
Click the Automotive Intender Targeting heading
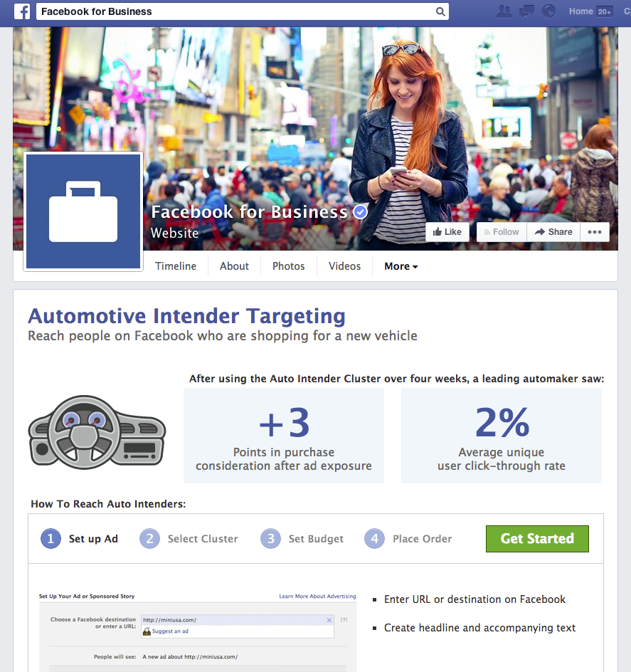coord(187,316)
